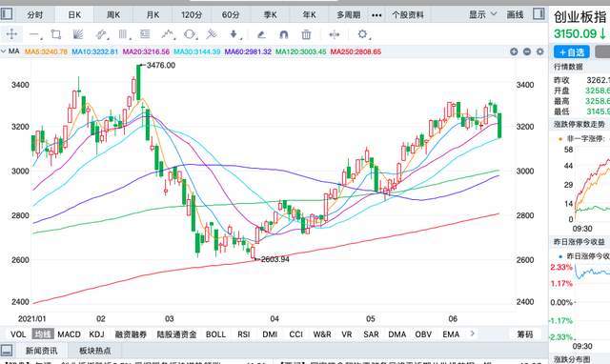Select the down arrow marker tool
Viewport: 610px width, 364px height.
click(234, 34)
